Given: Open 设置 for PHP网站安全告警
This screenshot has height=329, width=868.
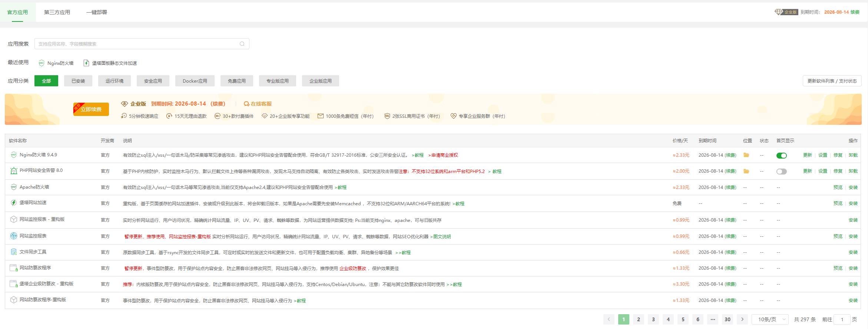Looking at the screenshot, I should [823, 171].
